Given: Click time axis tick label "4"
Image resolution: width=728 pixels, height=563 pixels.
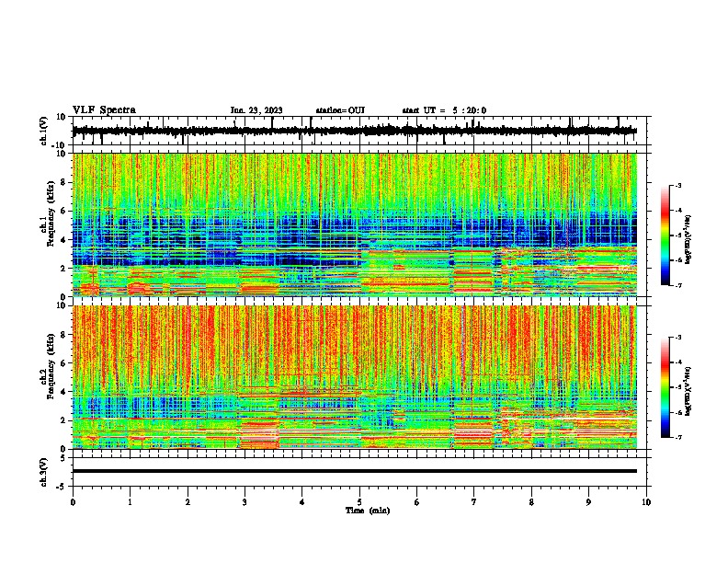Looking at the screenshot, I should [302, 502].
